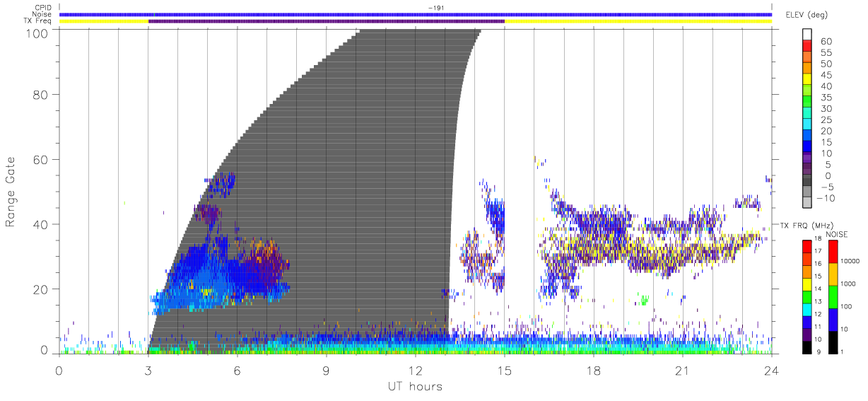Viewport: 868px width, 401px height.
Task: Click the blue Noise bar above the plot
Action: [x=416, y=14]
